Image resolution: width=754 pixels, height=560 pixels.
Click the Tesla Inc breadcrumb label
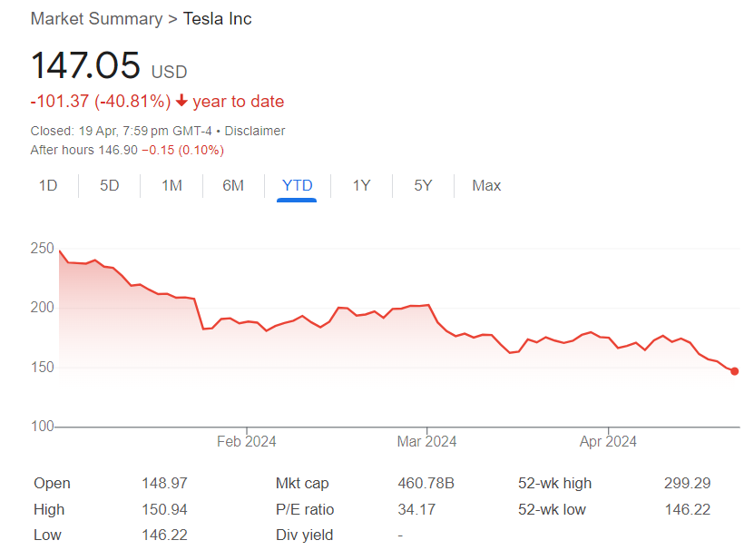(x=217, y=18)
